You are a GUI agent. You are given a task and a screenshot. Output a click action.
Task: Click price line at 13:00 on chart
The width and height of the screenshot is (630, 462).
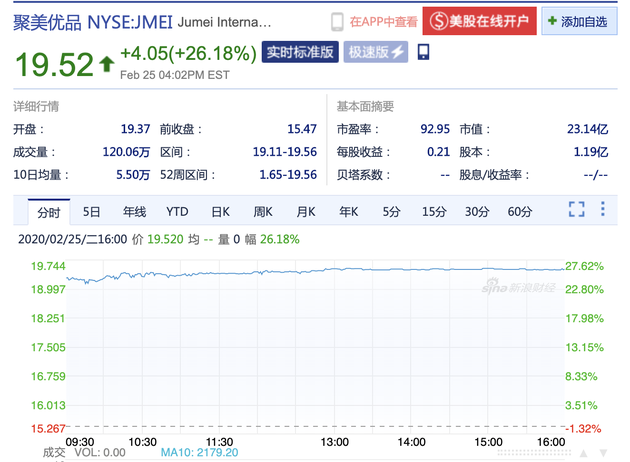[x=335, y=269]
